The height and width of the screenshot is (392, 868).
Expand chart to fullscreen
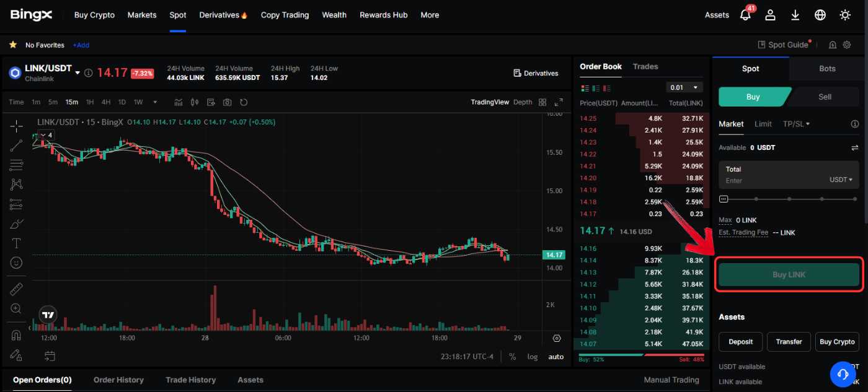(x=559, y=102)
